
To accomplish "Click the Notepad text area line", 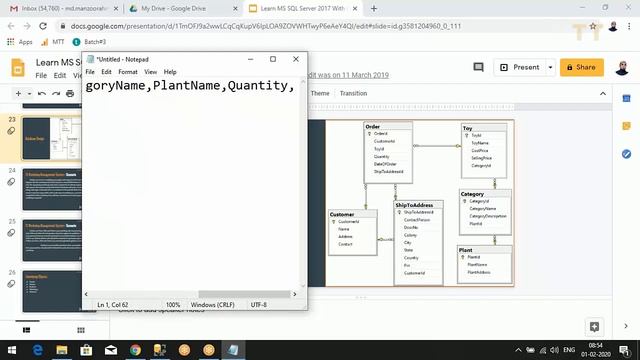I will pos(190,85).
